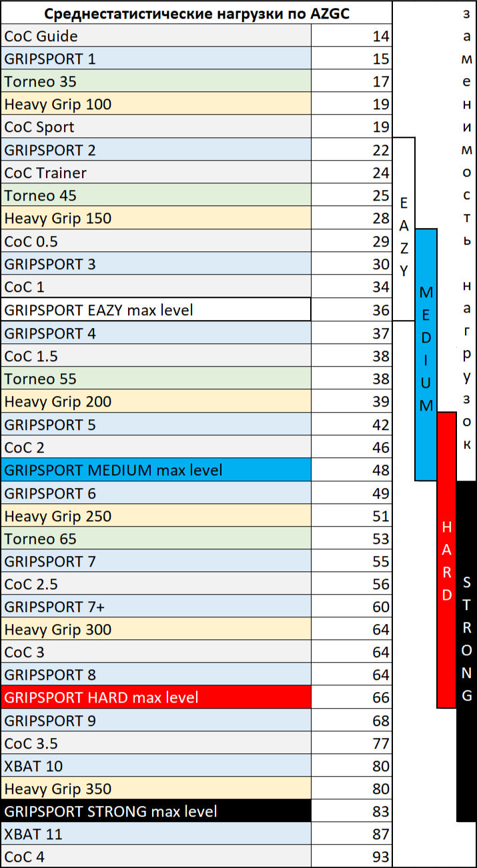Select the 'GRIPSPORT 7' cell
Image resolution: width=477 pixels, height=868 pixels.
click(156, 561)
